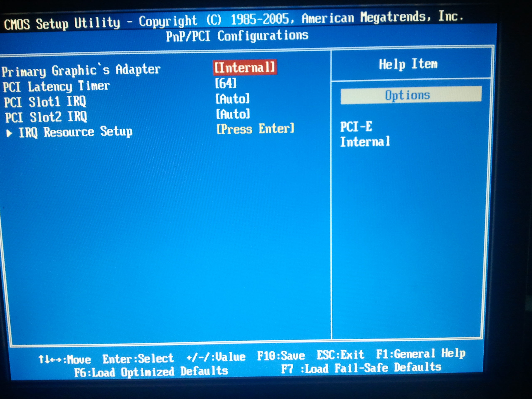Viewport: 532px width, 399px height.
Task: Choose the PCI-E option in the help panel
Action: click(x=356, y=127)
